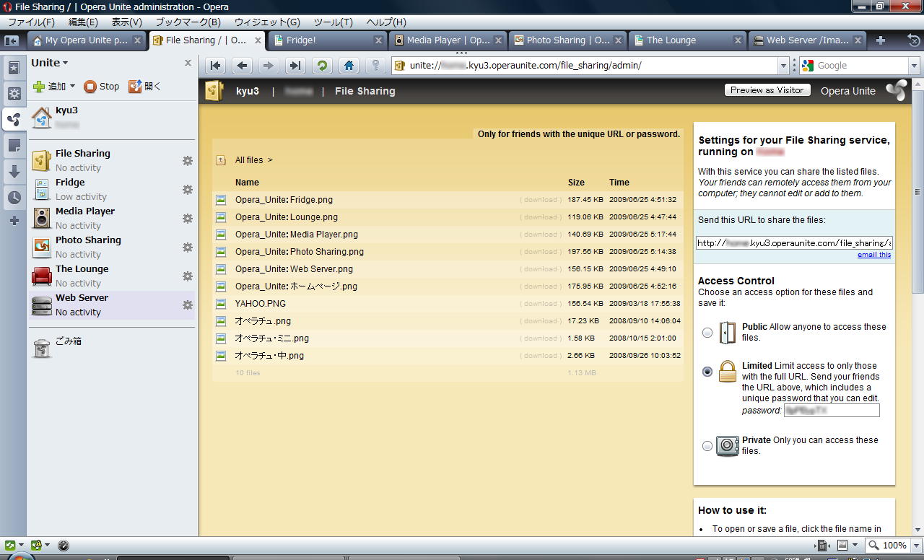The height and width of the screenshot is (560, 924).
Task: Open the ツール(T) menu
Action: 334,22
